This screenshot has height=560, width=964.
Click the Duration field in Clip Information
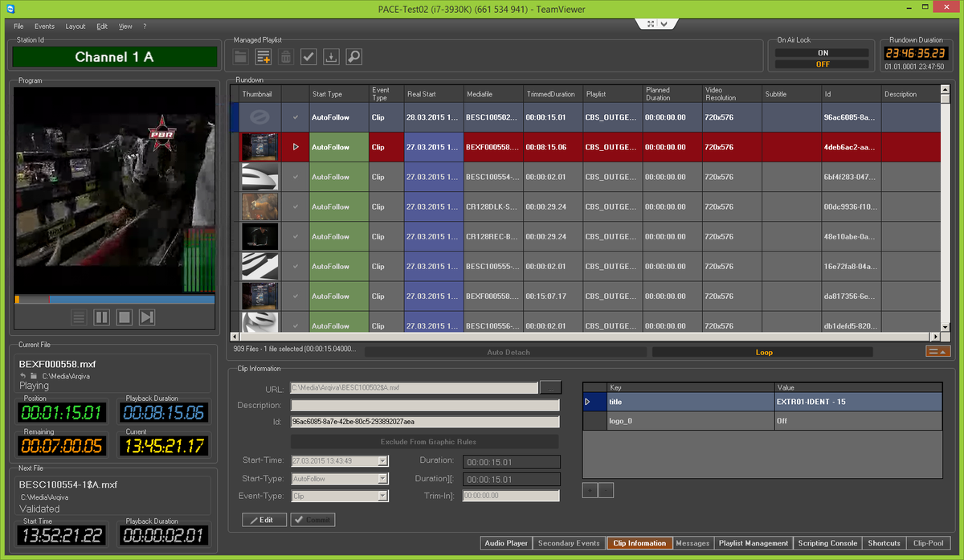tap(512, 461)
